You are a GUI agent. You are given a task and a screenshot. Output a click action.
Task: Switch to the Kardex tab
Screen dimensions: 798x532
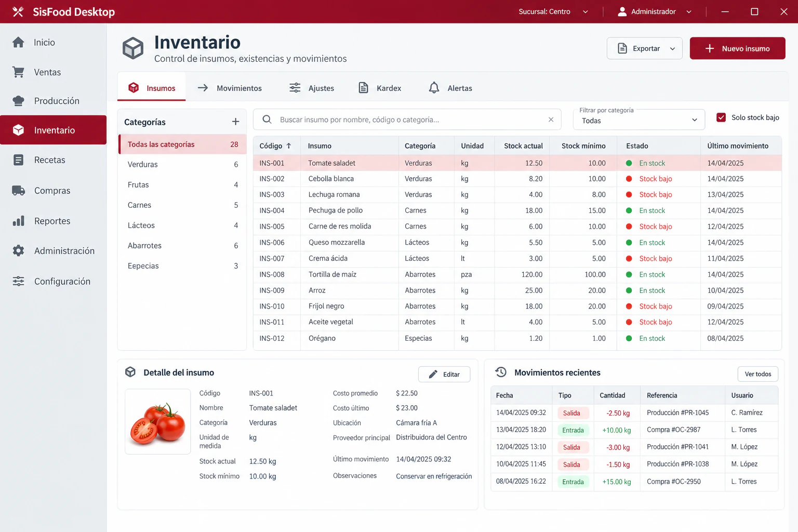(x=380, y=88)
